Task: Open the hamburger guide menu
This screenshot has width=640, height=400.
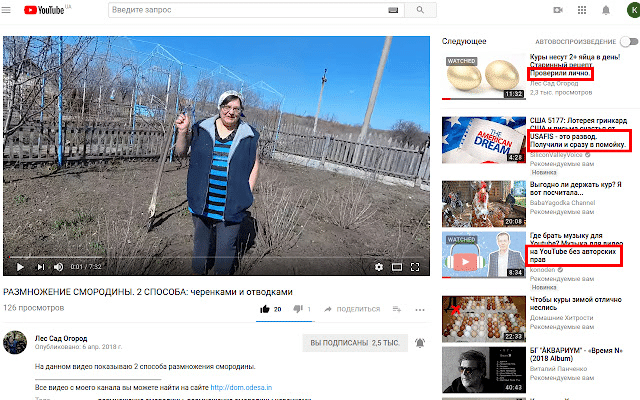Action: click(6, 10)
